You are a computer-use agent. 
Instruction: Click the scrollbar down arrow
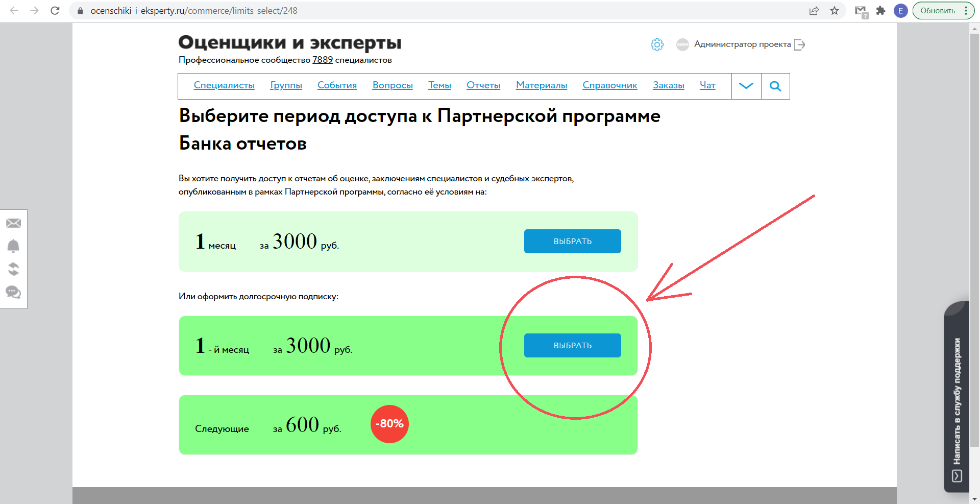(x=974, y=499)
